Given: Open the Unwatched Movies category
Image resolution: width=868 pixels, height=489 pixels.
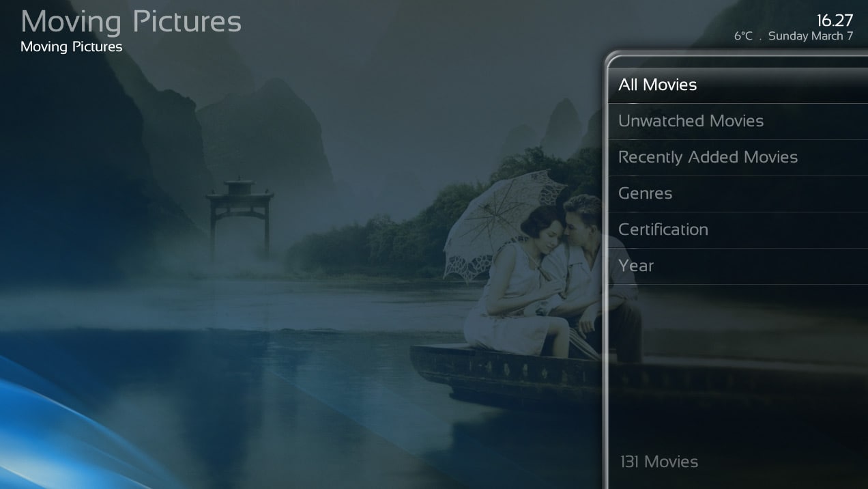Looking at the screenshot, I should coord(738,122).
